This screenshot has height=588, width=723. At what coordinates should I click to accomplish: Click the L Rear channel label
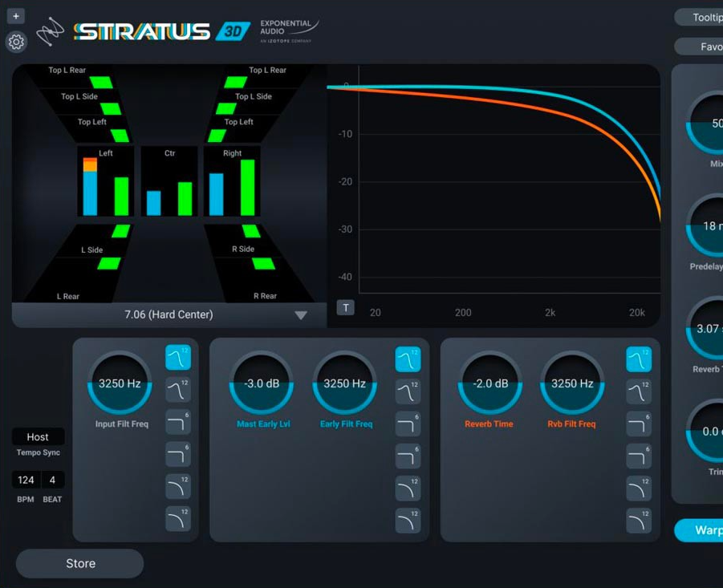67,296
